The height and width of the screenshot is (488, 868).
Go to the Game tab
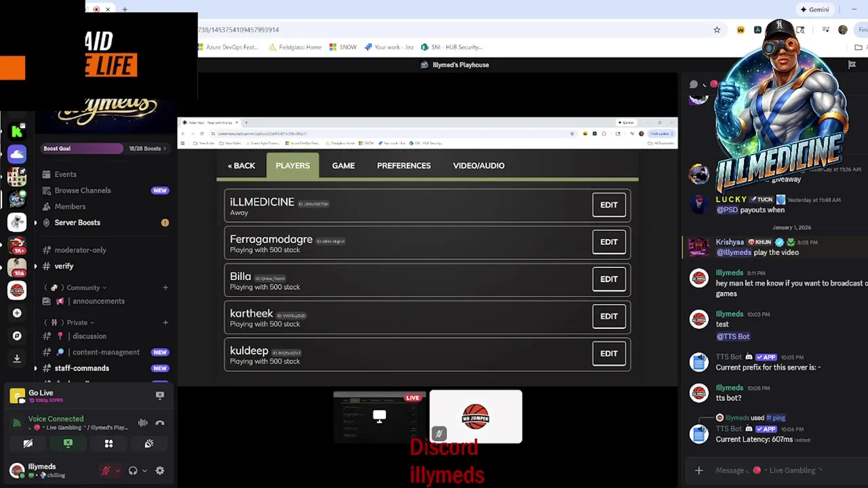[x=343, y=165]
